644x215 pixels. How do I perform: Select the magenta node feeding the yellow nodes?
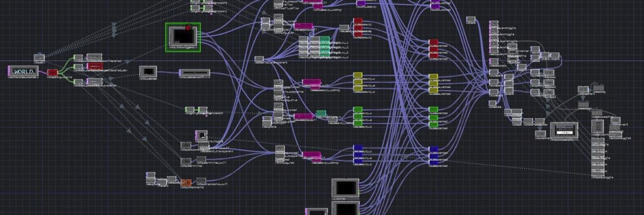pyautogui.click(x=311, y=82)
